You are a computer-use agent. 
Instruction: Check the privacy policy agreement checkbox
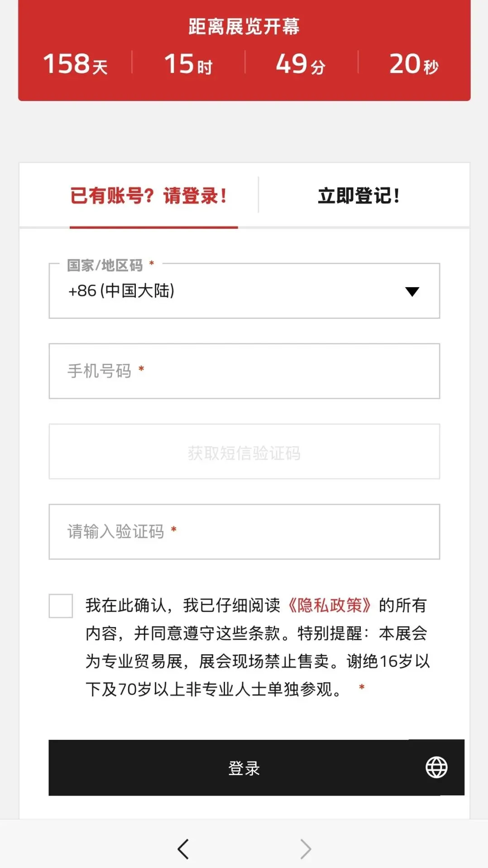pyautogui.click(x=61, y=606)
